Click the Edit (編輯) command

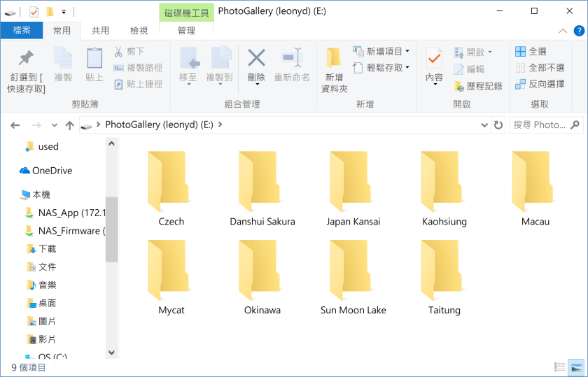pyautogui.click(x=469, y=69)
